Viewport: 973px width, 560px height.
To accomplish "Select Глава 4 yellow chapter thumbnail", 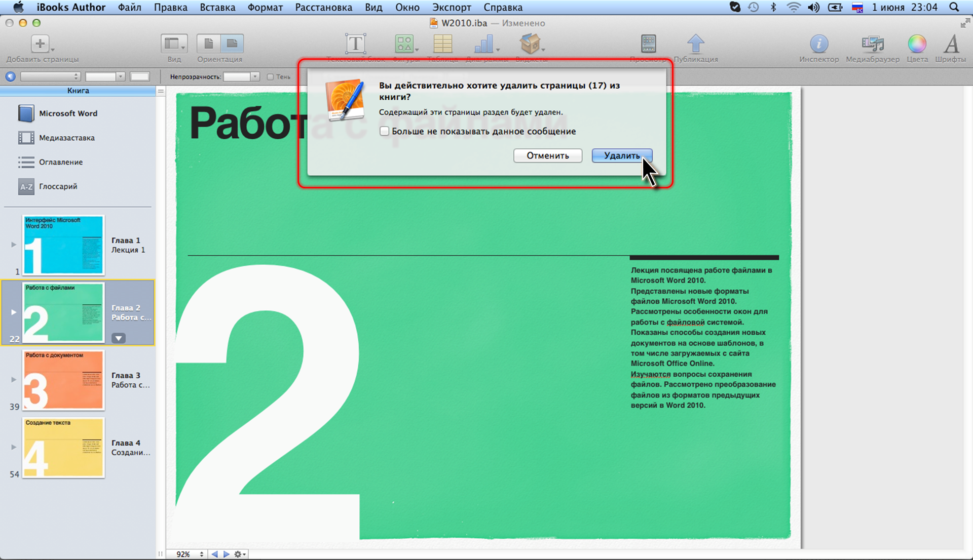I will tap(63, 448).
